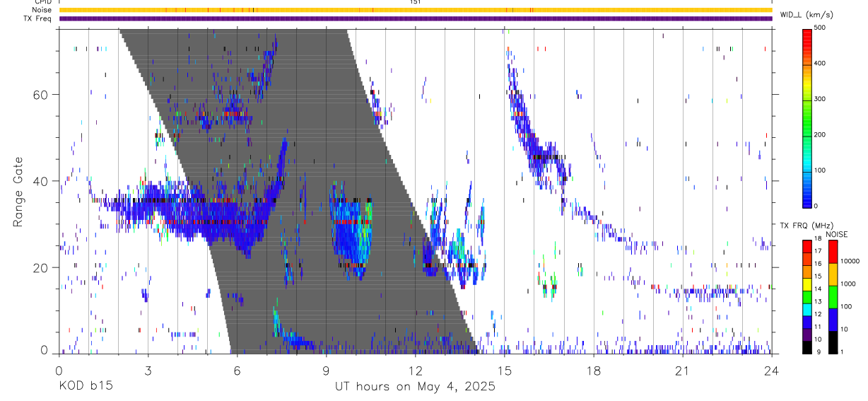
Task: Click the '0' width colorbar label
Action: (816, 206)
